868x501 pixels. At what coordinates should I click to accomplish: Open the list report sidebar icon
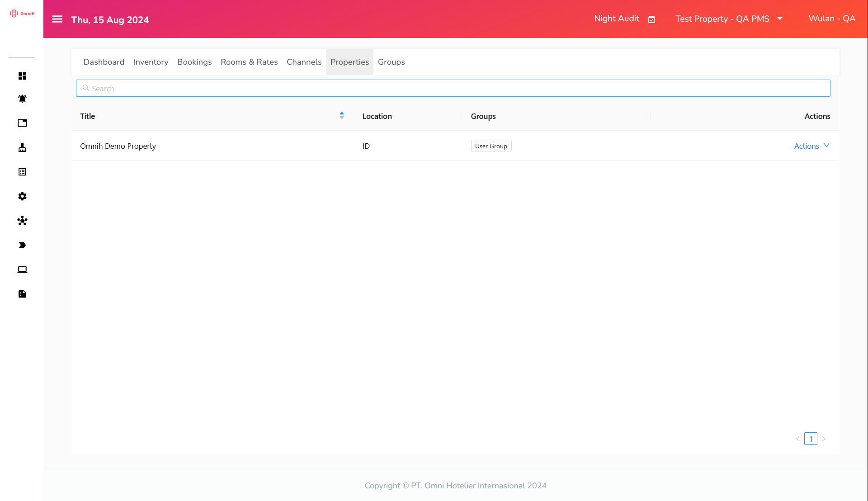[x=22, y=172]
